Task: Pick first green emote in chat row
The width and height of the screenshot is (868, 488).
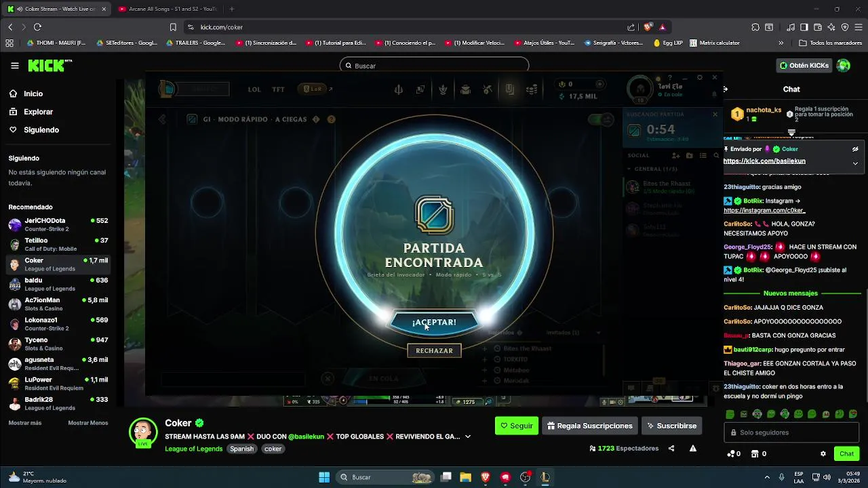Action: click(x=730, y=414)
